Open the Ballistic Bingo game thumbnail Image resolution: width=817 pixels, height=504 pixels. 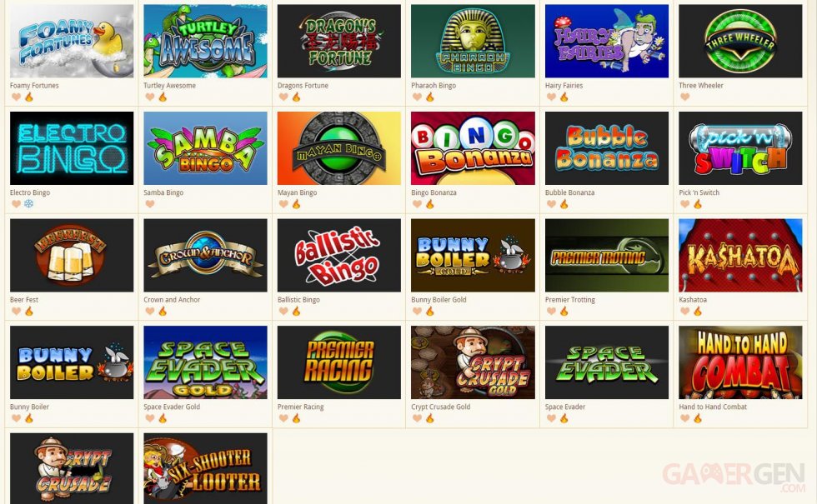click(x=339, y=255)
